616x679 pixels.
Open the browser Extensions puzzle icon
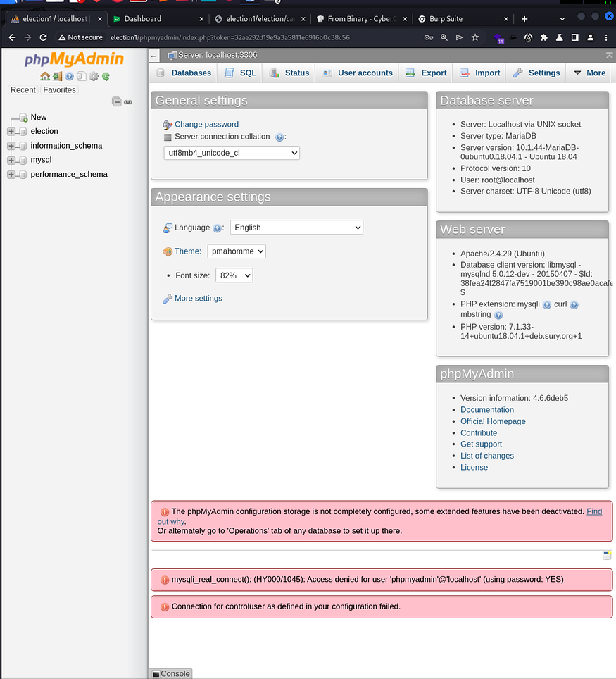[x=544, y=37]
